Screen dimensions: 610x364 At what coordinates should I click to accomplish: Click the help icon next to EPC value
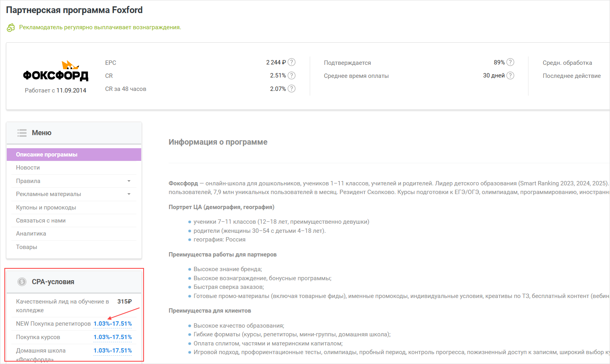[x=292, y=62]
